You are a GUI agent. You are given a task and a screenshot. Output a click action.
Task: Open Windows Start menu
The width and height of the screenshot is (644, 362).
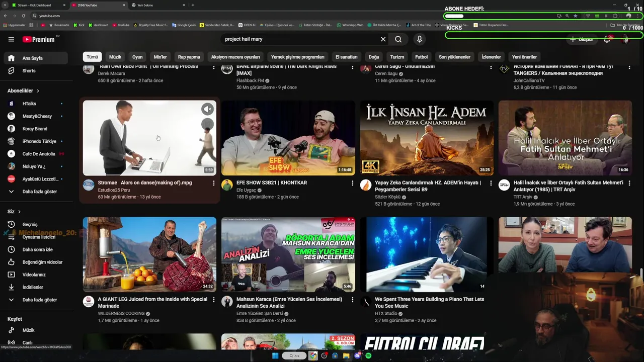(x=275, y=356)
